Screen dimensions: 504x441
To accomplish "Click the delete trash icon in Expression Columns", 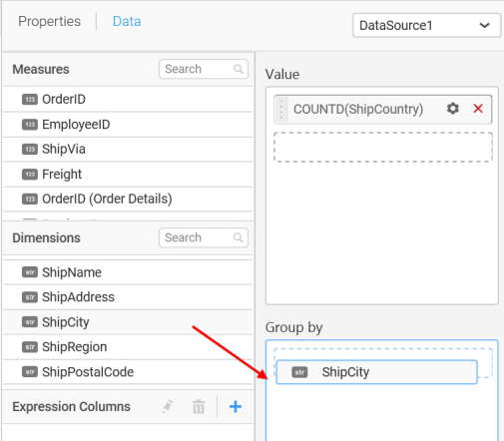I will [199, 406].
